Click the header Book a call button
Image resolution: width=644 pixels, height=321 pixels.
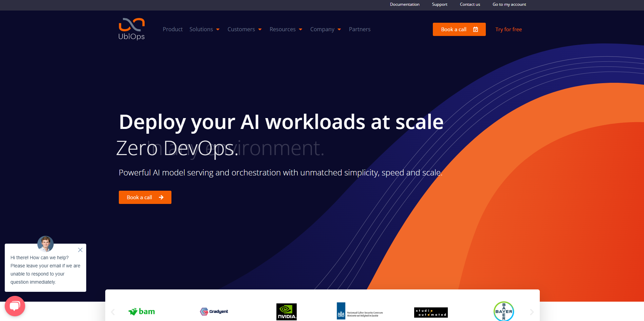459,30
